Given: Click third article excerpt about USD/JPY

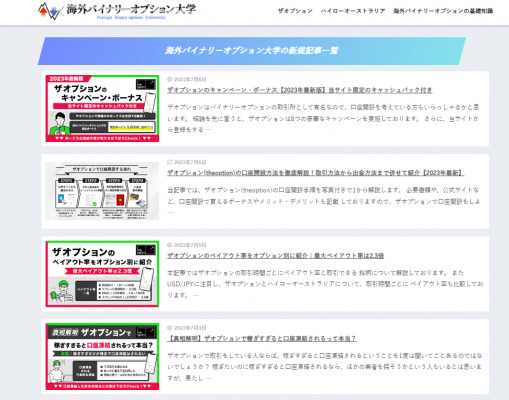Looking at the screenshot, I should [x=325, y=284].
